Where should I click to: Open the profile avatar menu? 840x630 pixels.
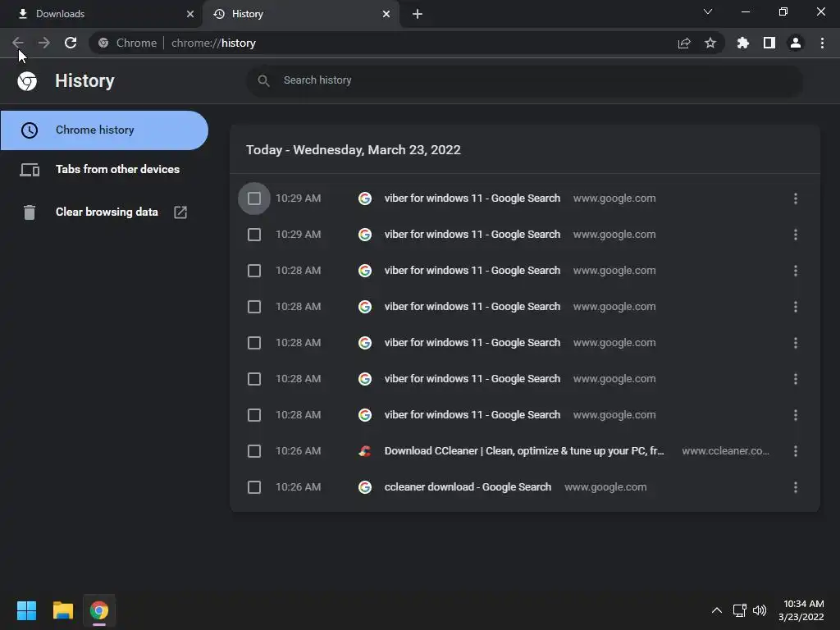pos(796,43)
